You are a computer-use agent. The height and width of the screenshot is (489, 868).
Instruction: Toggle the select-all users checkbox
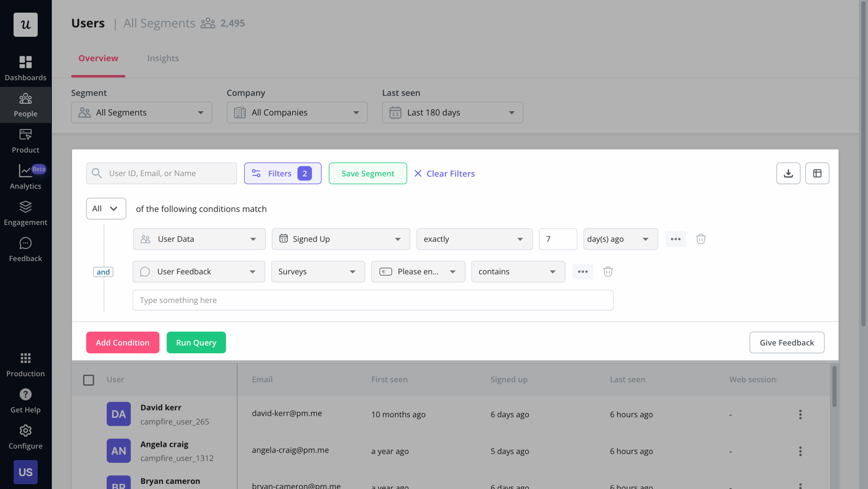[x=88, y=380]
